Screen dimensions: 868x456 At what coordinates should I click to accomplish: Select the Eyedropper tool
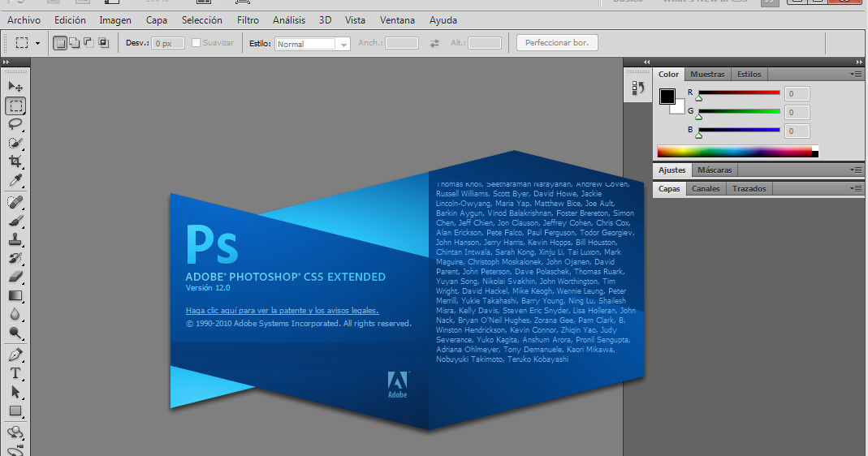15,180
